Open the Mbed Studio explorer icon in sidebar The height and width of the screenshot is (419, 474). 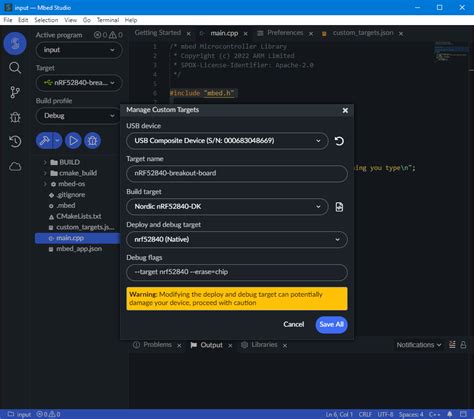pos(15,43)
